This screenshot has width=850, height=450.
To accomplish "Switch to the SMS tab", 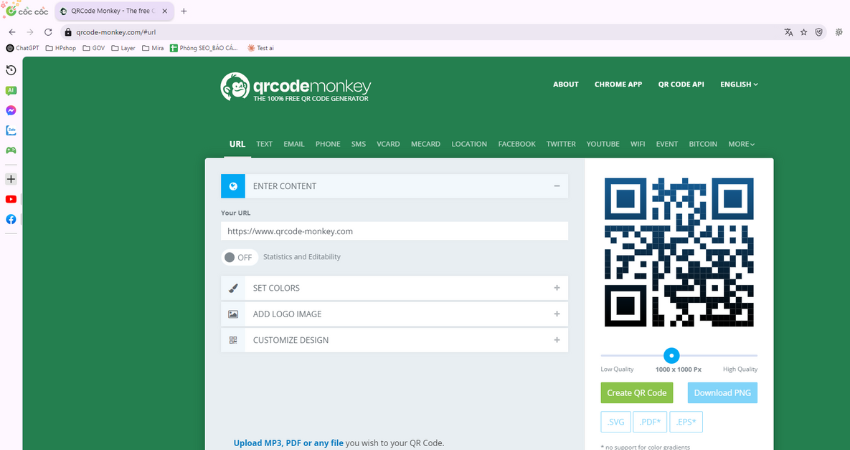I will tap(358, 144).
